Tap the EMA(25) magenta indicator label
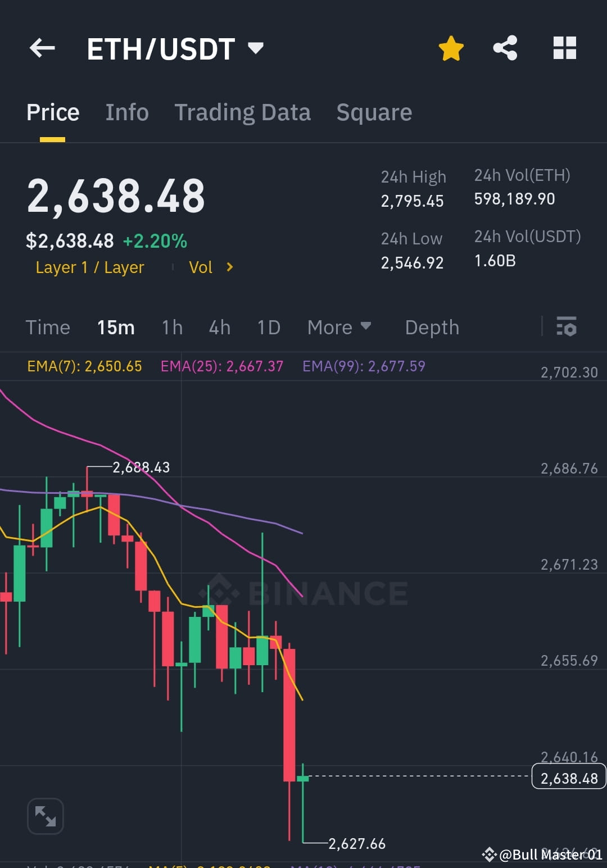 [x=221, y=366]
